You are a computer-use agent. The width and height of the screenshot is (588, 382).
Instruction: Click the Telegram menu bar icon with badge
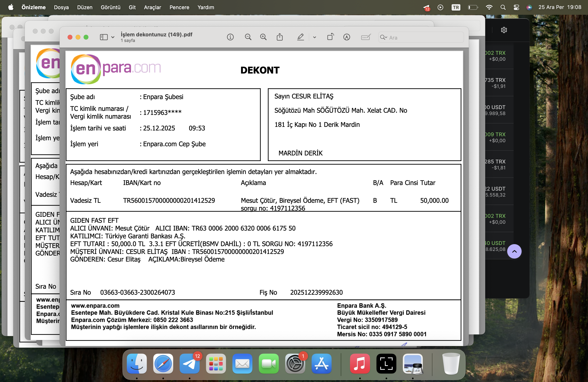tap(427, 8)
